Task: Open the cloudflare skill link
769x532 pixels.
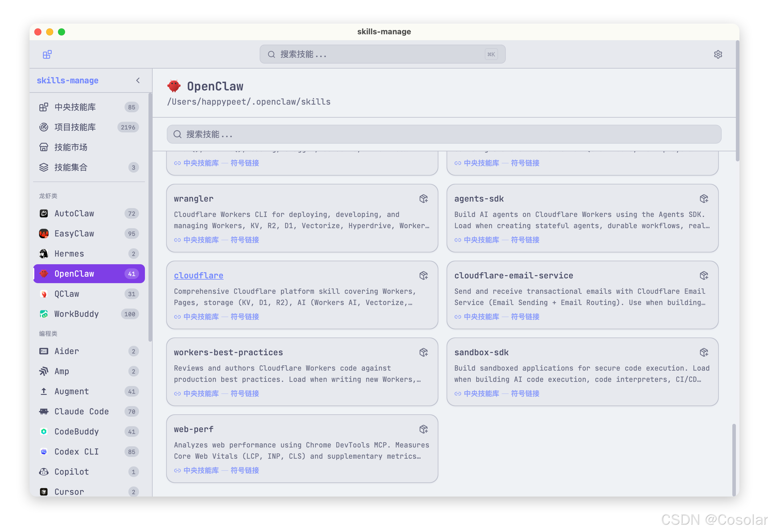Action: (198, 275)
